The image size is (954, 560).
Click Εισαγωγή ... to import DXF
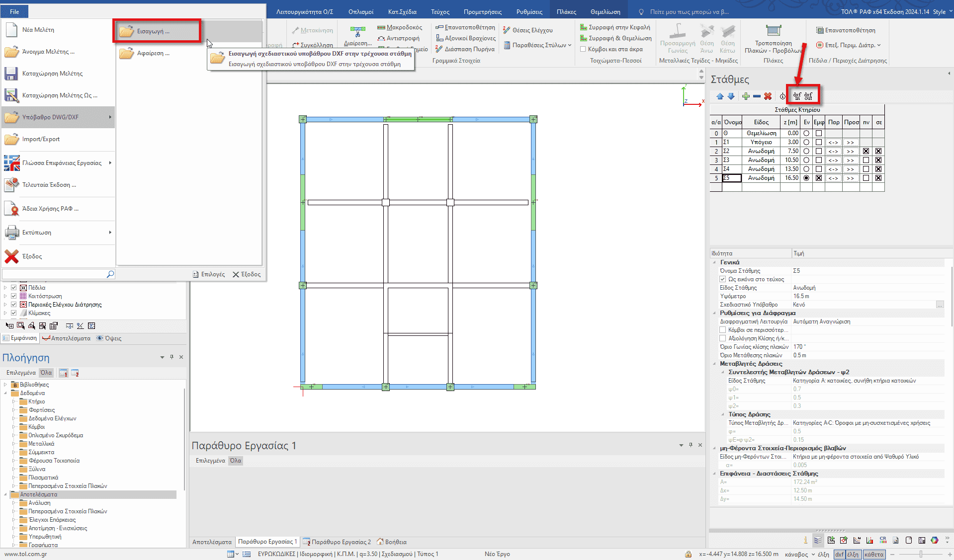coord(157,31)
